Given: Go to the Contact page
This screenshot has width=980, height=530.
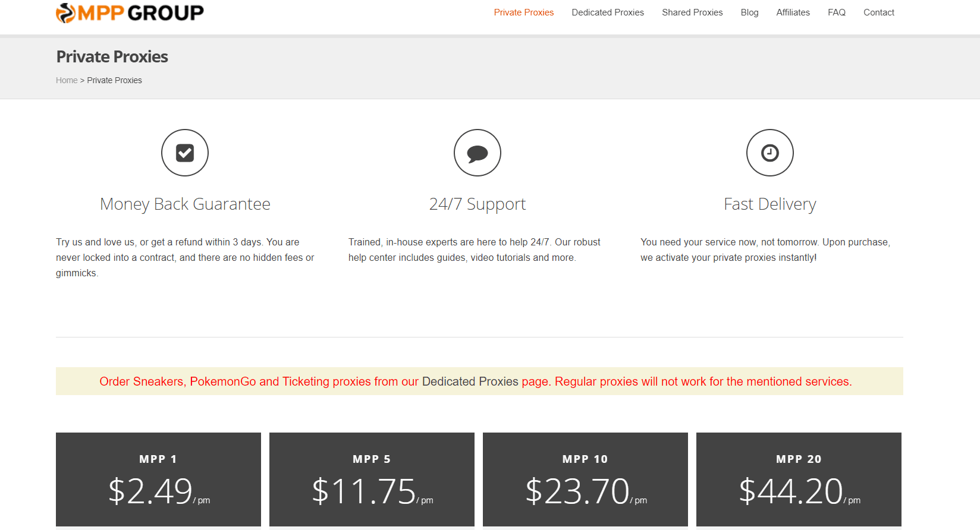Looking at the screenshot, I should (x=879, y=12).
